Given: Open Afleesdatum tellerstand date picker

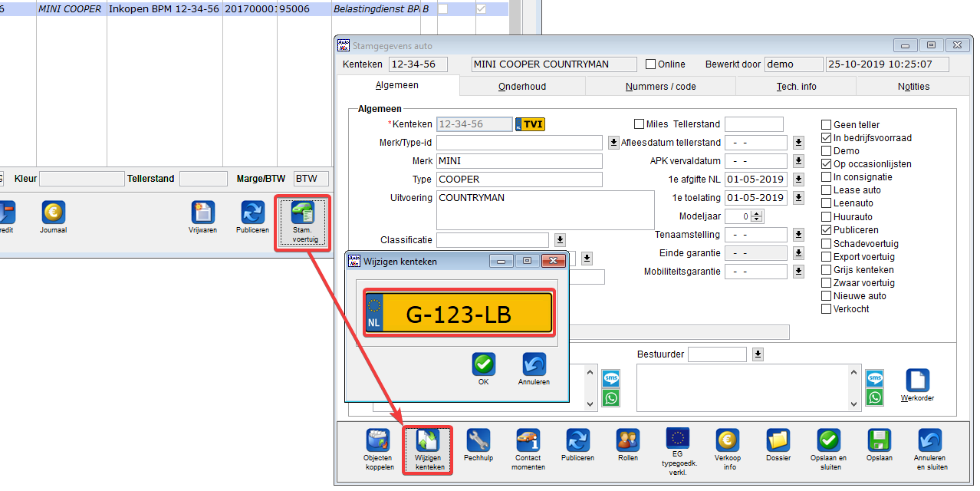Looking at the screenshot, I should coord(798,143).
